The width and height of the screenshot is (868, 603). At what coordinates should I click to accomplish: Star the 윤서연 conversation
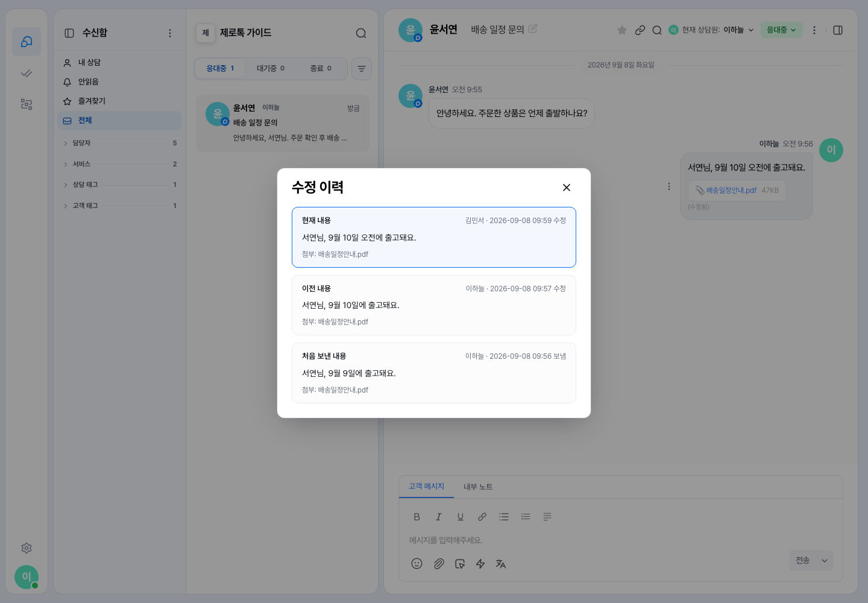point(622,30)
